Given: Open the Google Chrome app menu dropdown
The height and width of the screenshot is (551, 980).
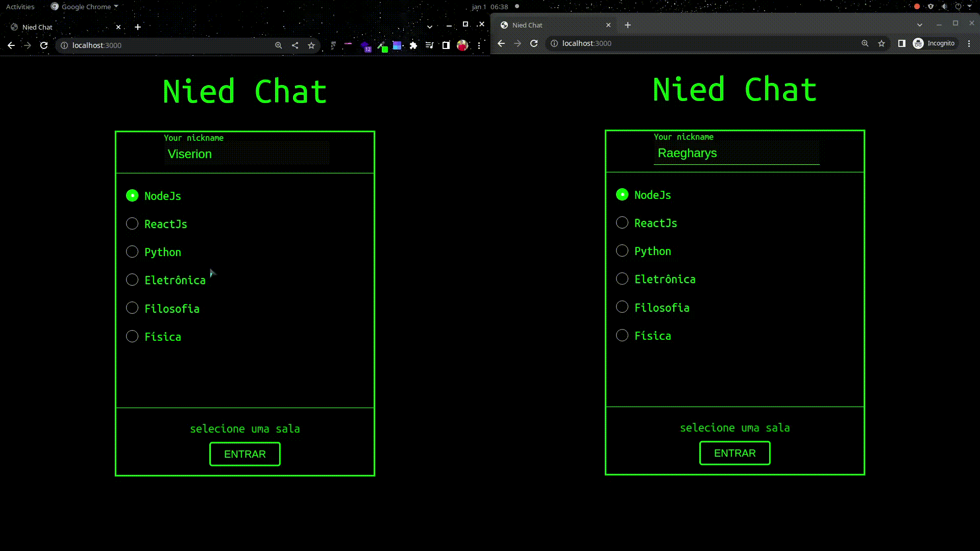Looking at the screenshot, I should tap(85, 7).
